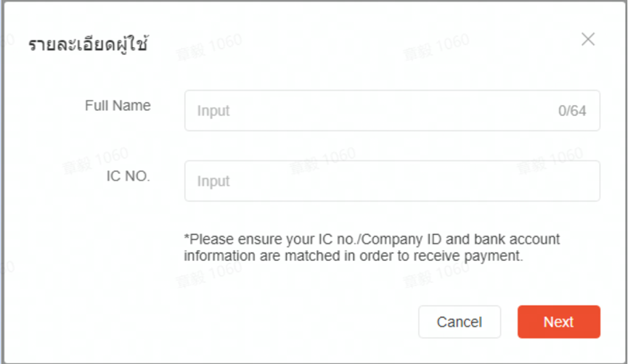Close the user details dialog
The image size is (628, 364).
(x=588, y=40)
